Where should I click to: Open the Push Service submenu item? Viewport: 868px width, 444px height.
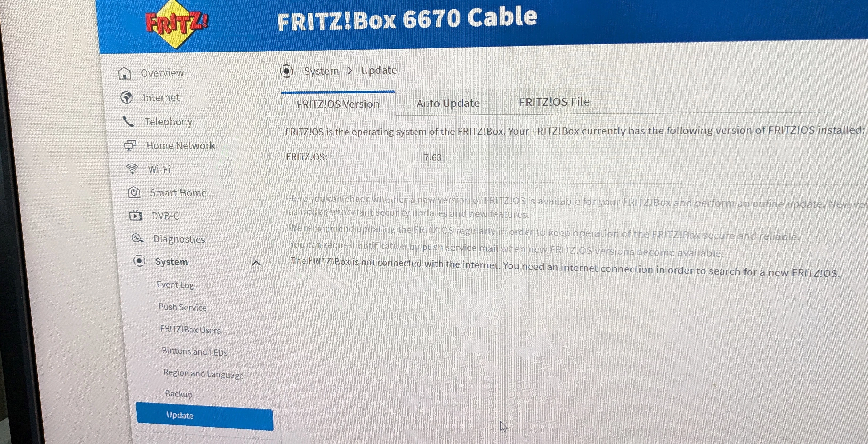pos(183,307)
